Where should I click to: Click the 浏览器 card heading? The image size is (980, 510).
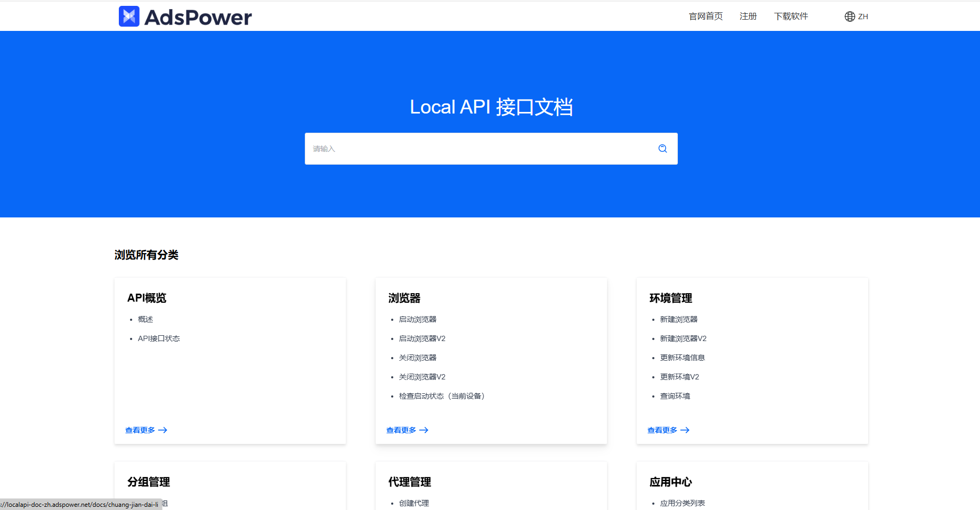tap(404, 298)
